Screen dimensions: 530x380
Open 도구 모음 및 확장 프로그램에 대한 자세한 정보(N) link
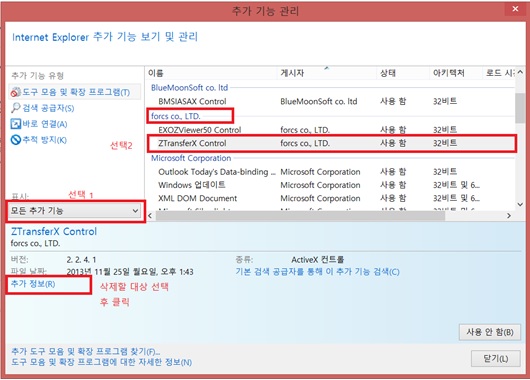102,362
